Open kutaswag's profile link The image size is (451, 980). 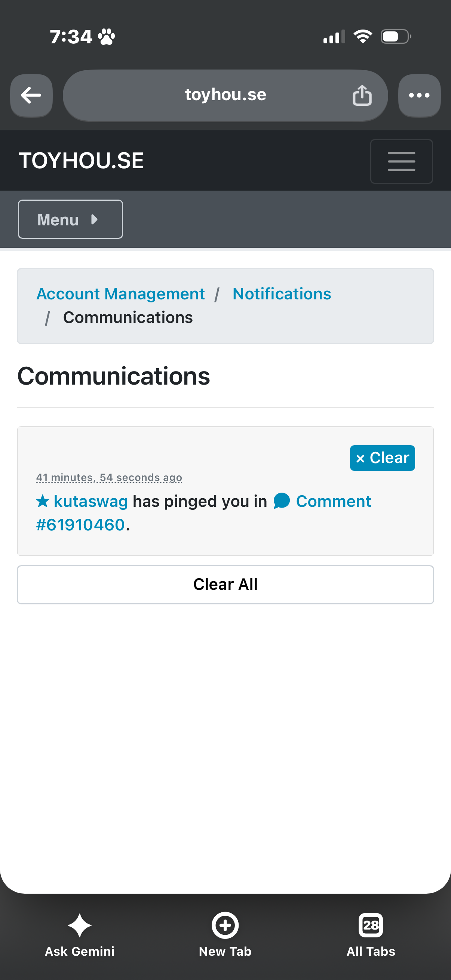tap(90, 501)
